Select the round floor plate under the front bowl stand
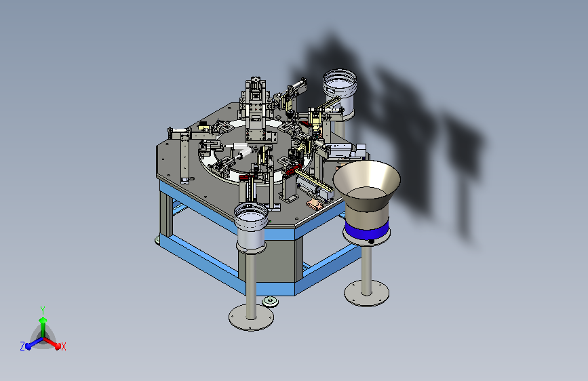The image size is (588, 381). point(251,318)
